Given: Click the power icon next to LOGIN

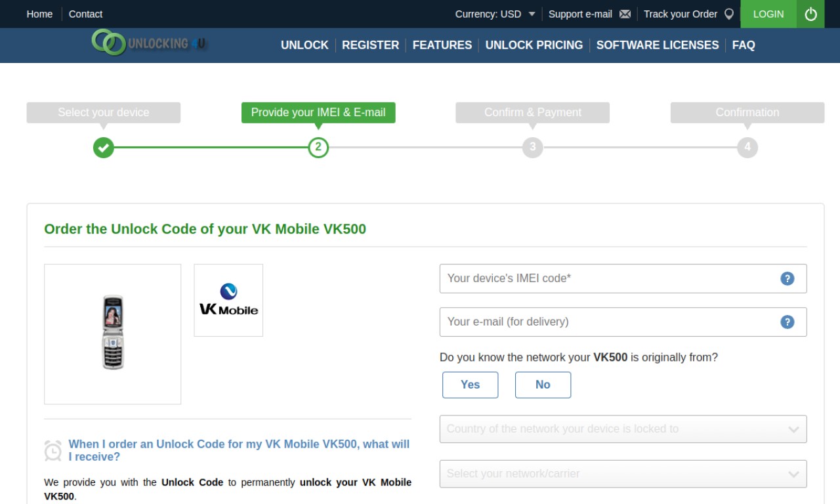Looking at the screenshot, I should [x=810, y=14].
